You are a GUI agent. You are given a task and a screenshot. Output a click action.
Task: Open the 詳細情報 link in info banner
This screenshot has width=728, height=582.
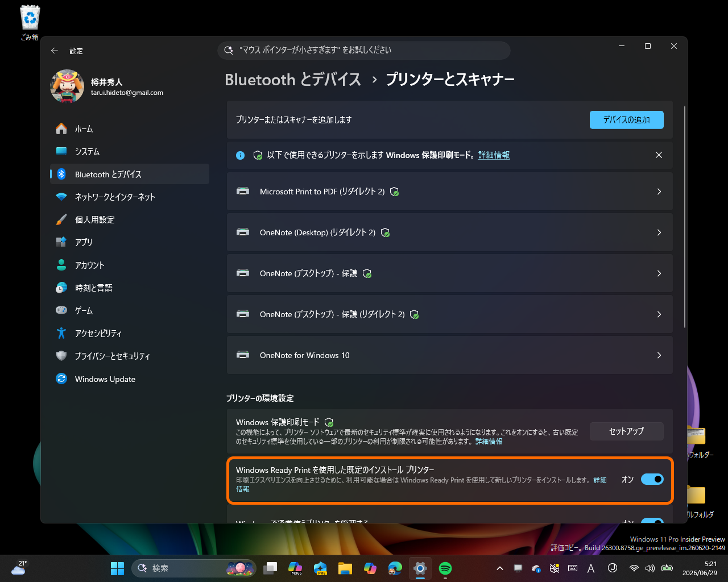coord(494,155)
